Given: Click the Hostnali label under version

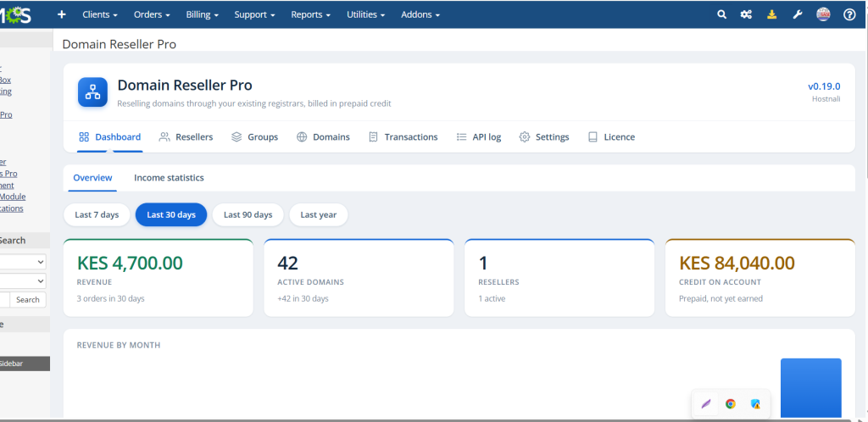Looking at the screenshot, I should tap(826, 99).
